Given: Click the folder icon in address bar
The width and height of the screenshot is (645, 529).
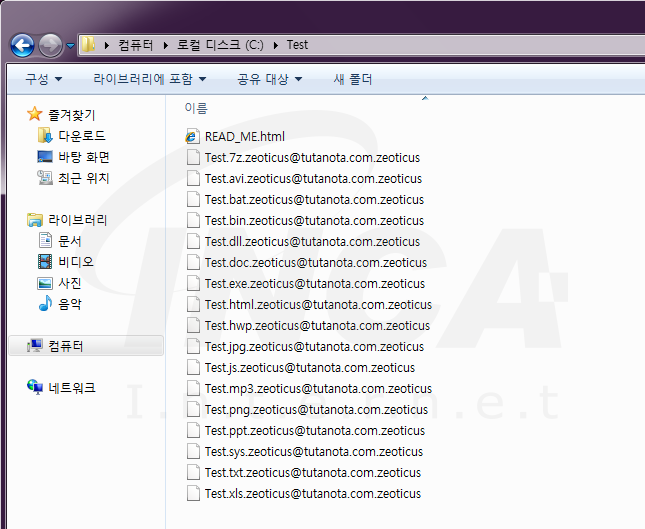Looking at the screenshot, I should point(88,44).
